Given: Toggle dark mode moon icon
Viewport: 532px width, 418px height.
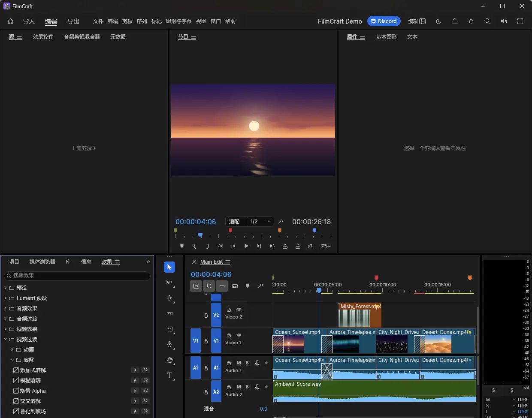Looking at the screenshot, I should (x=438, y=21).
